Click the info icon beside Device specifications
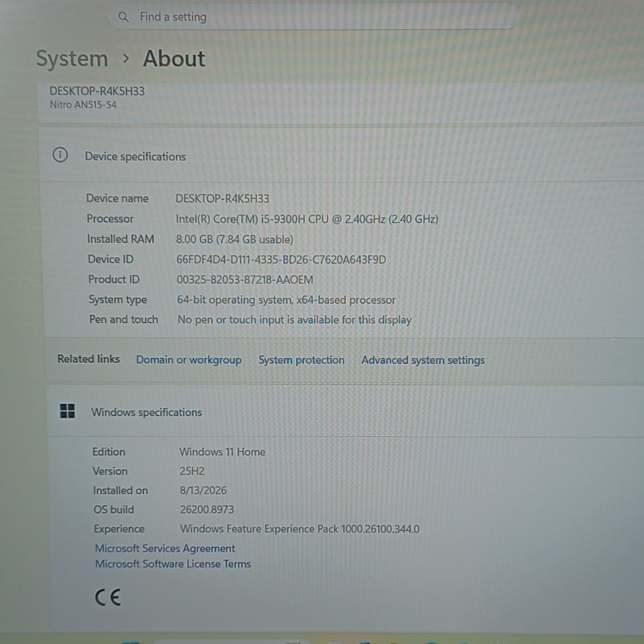644x644 pixels. pos(61,155)
